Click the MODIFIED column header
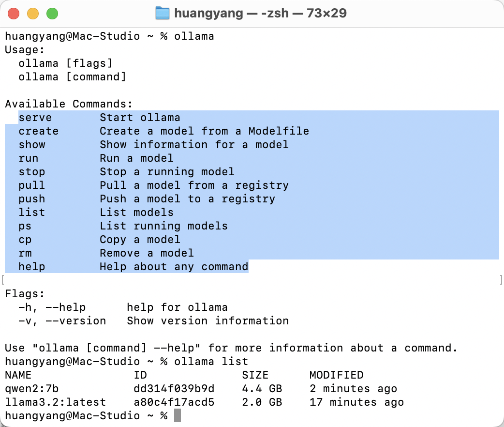 (x=337, y=375)
